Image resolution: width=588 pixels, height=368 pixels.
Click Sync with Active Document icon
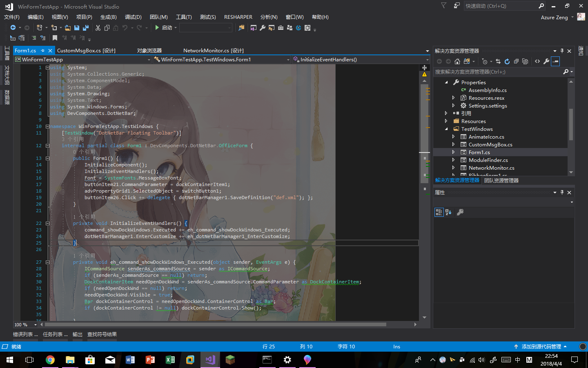coord(498,61)
